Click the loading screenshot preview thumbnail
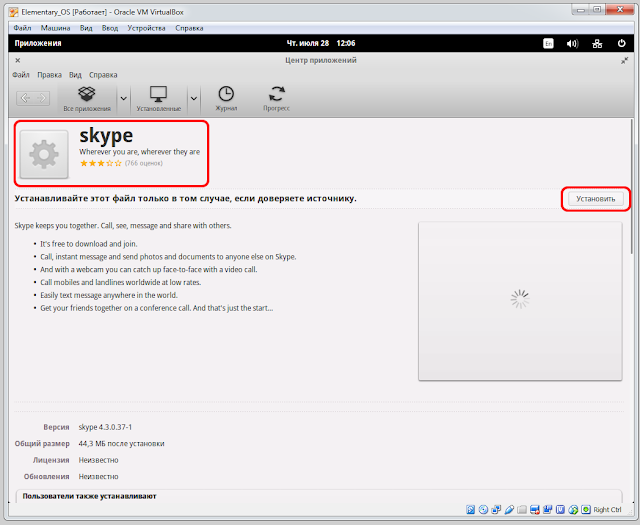The height and width of the screenshot is (525, 640). [520, 301]
